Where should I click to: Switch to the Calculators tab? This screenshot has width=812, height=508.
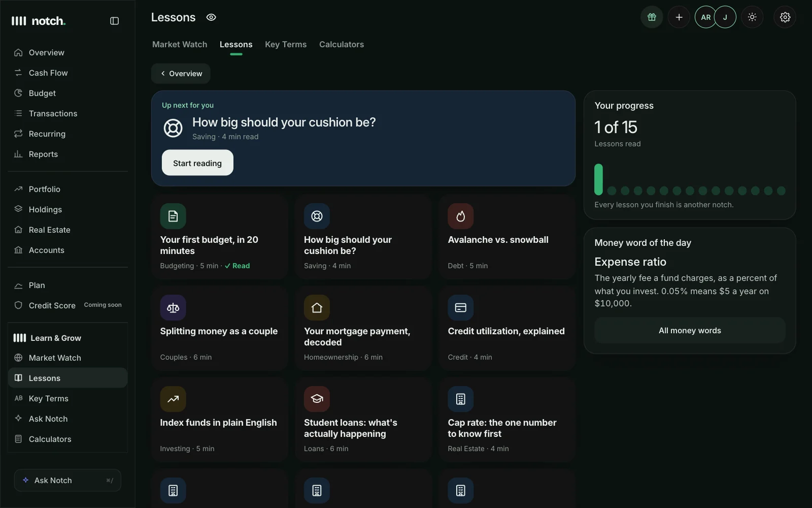coord(342,45)
